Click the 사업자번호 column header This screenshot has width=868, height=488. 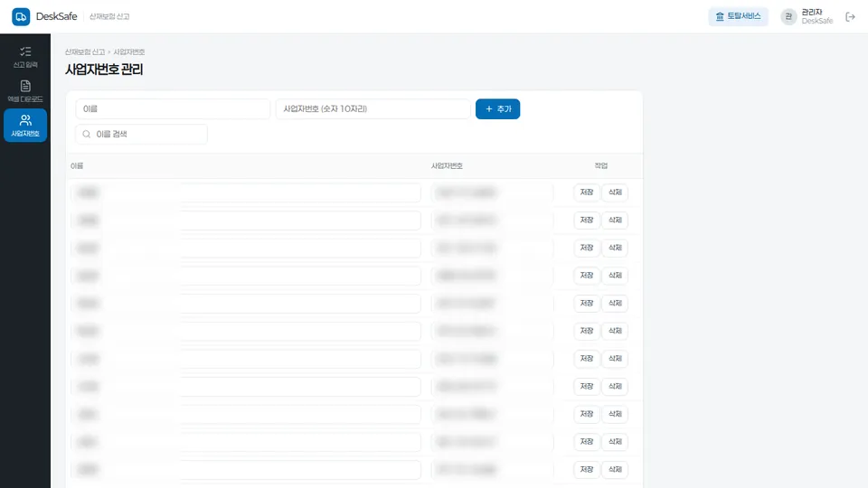pyautogui.click(x=447, y=166)
